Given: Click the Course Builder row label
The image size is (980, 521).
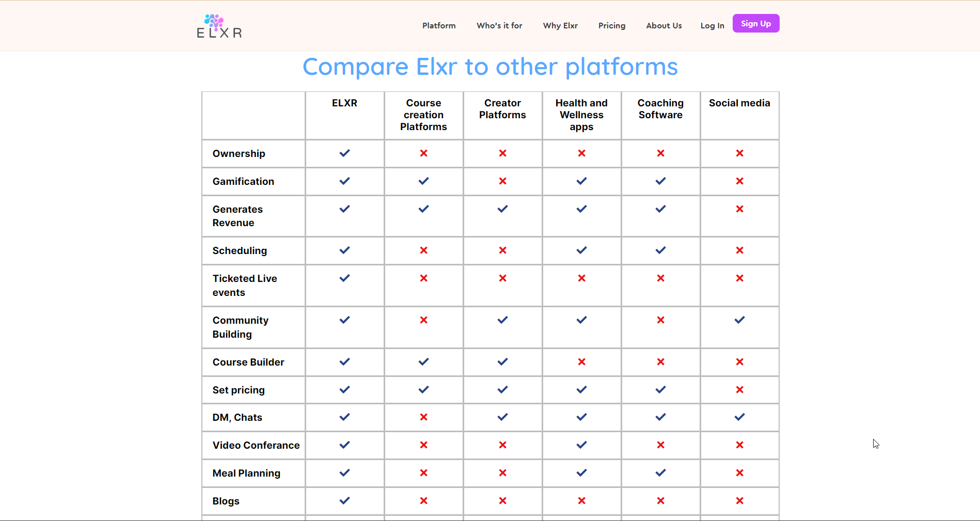Looking at the screenshot, I should point(248,362).
